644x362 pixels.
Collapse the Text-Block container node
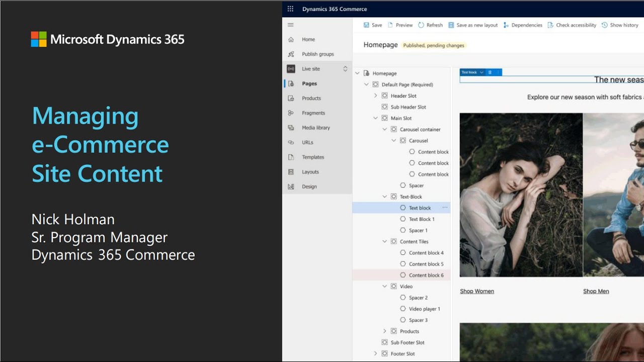[384, 197]
